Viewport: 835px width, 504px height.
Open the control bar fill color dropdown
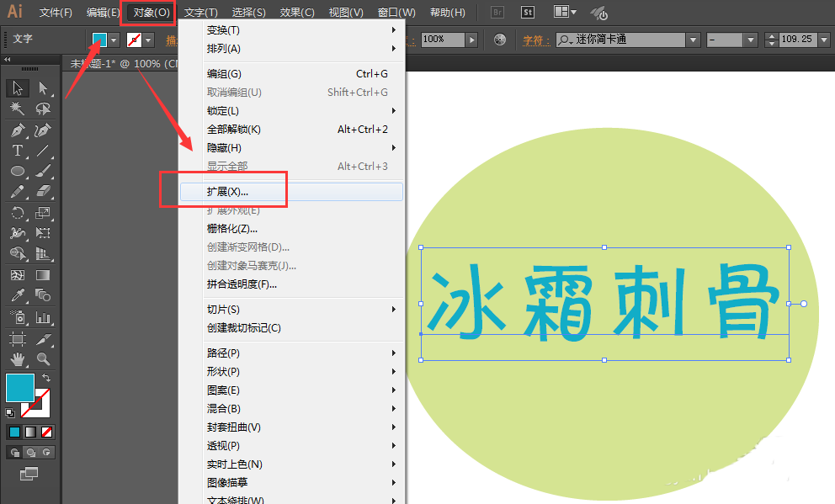114,40
